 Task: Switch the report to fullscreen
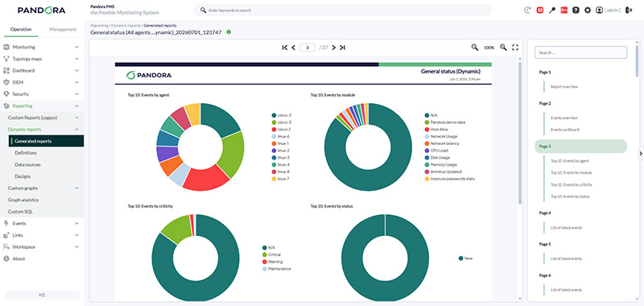tap(515, 48)
